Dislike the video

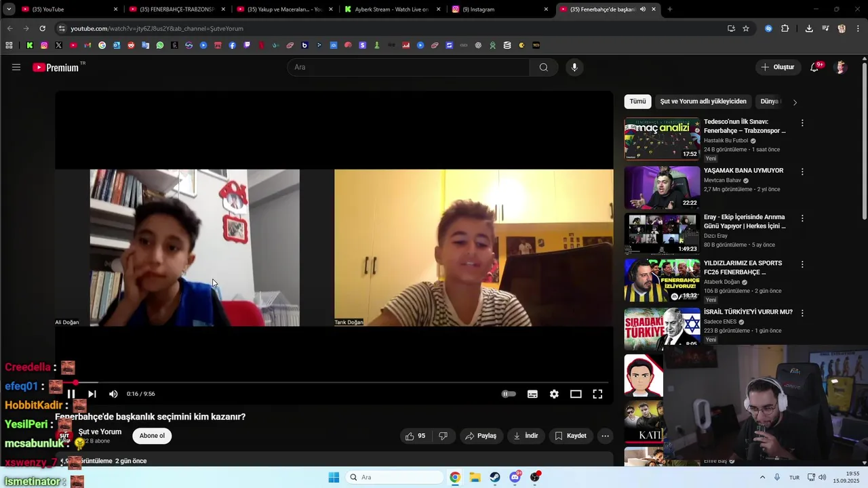pos(443,436)
